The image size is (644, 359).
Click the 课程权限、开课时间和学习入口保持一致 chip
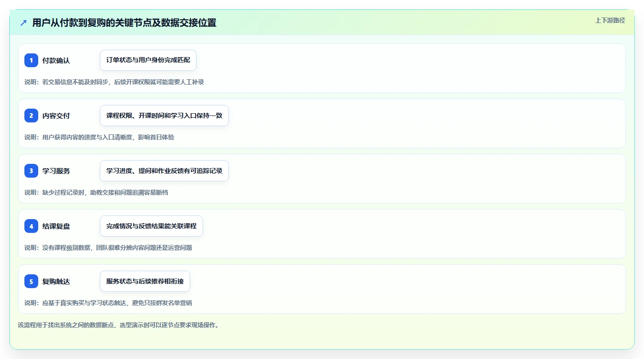164,116
